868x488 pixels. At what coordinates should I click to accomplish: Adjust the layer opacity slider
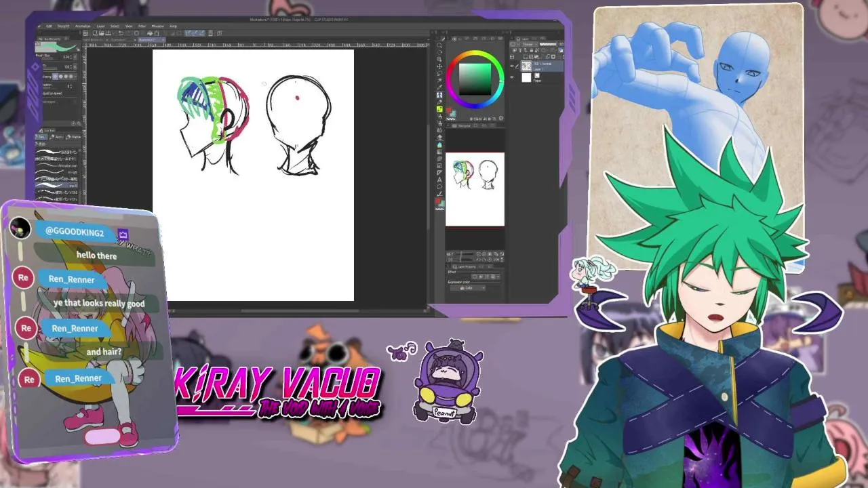(x=548, y=44)
